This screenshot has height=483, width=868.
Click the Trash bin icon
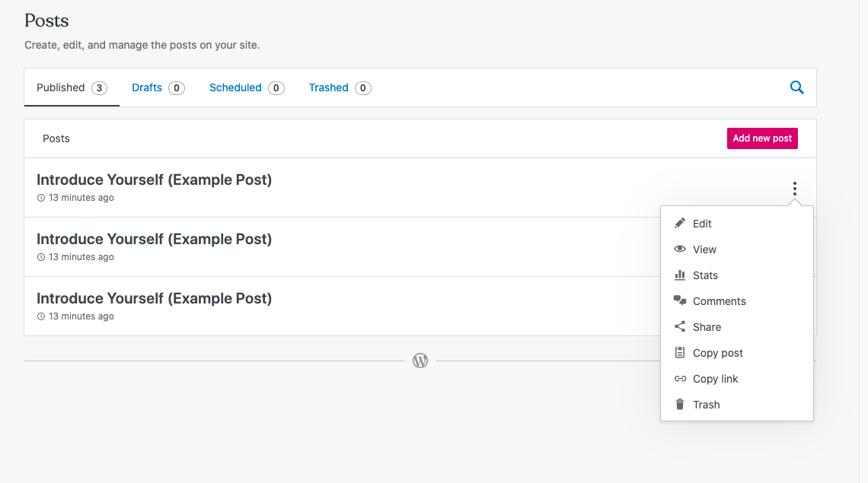[680, 405]
